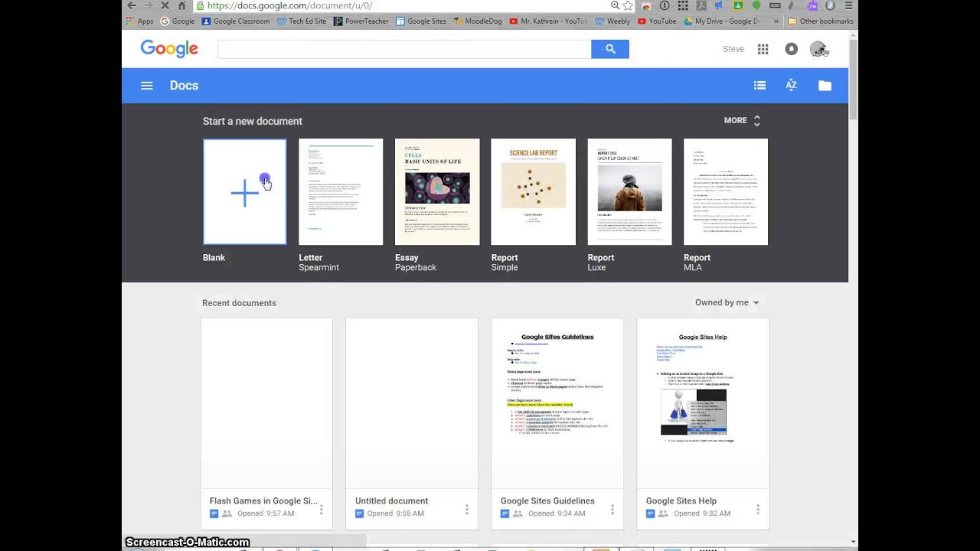
Task: Open the Untitled document thumbnail
Action: coord(412,403)
